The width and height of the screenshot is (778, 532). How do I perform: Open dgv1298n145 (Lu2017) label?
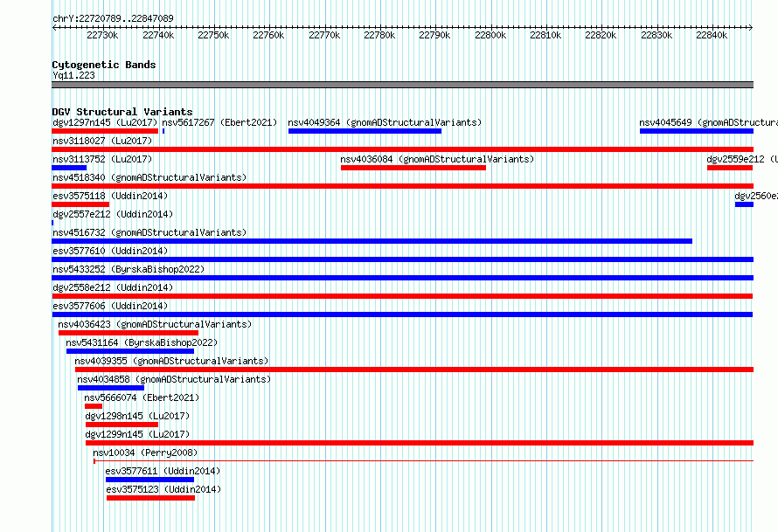click(137, 416)
